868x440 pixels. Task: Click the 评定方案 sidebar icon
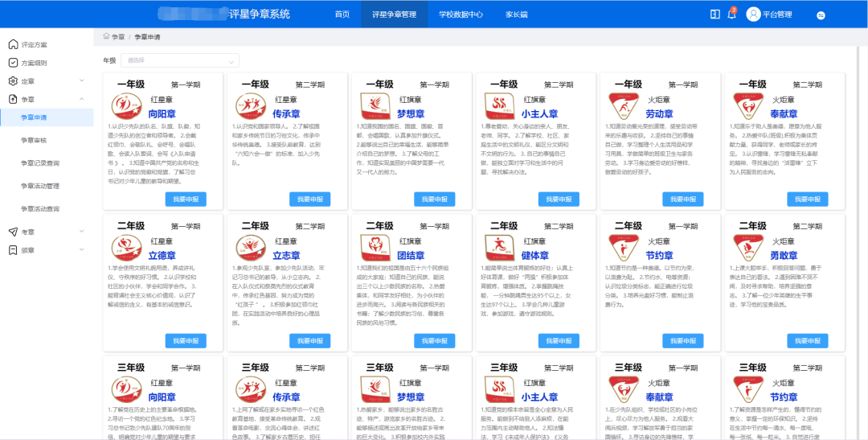coord(14,44)
